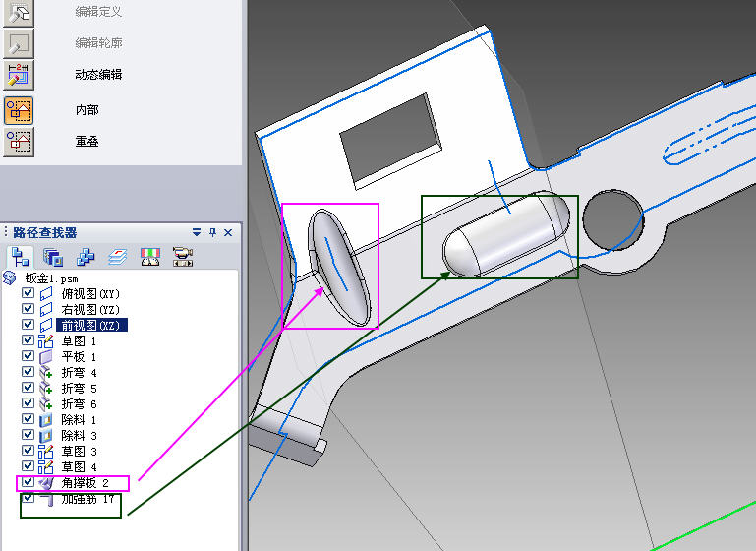This screenshot has width=756, height=551.
Task: Toggle the 前视图(XZ) plane checkbox
Action: 28,325
